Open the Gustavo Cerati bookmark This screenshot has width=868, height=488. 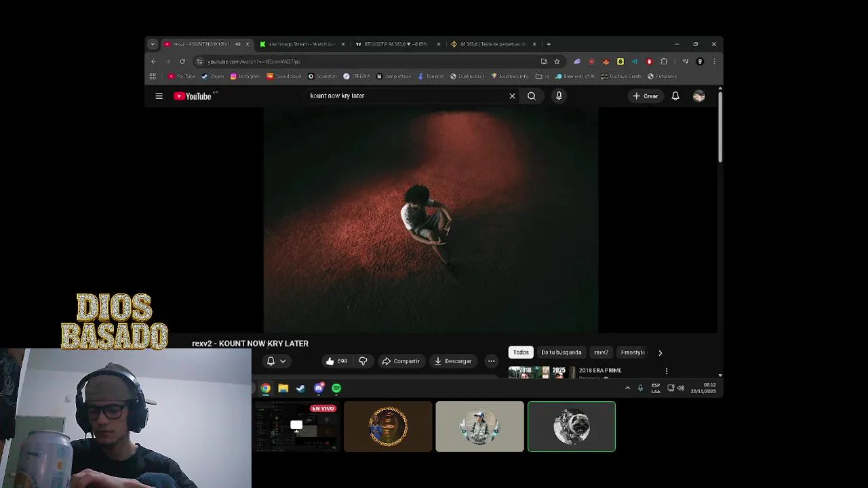621,77
